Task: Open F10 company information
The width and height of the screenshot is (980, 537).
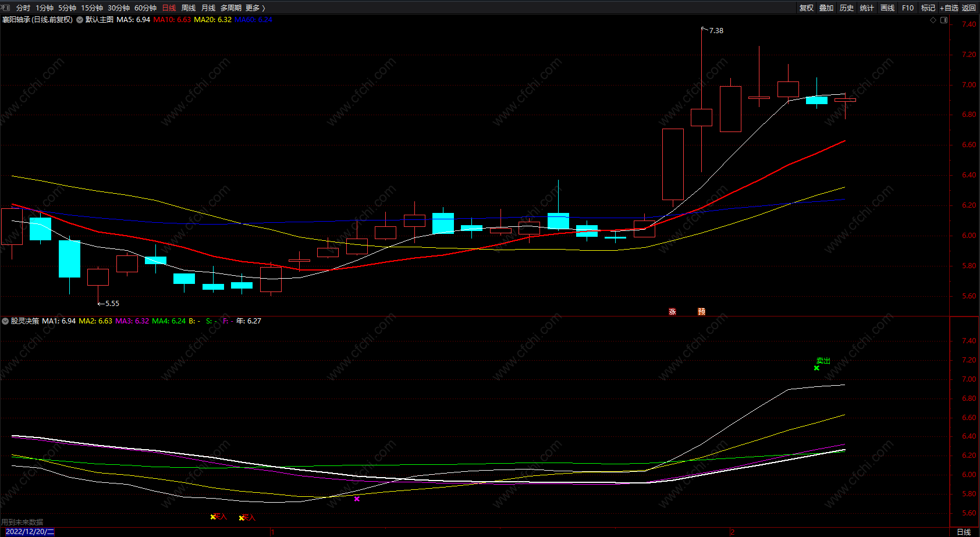Action: (908, 8)
